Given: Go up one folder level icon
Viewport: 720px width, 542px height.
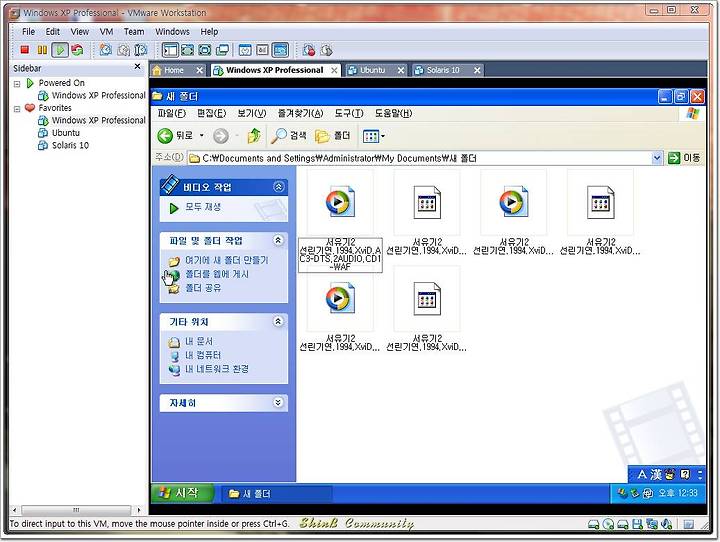Looking at the screenshot, I should pos(254,136).
